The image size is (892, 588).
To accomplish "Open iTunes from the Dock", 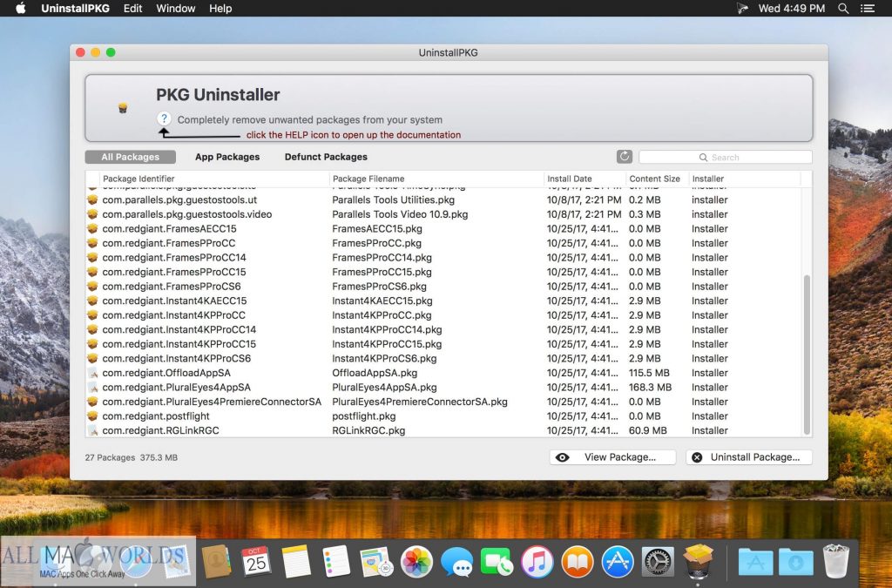I will pos(537,562).
